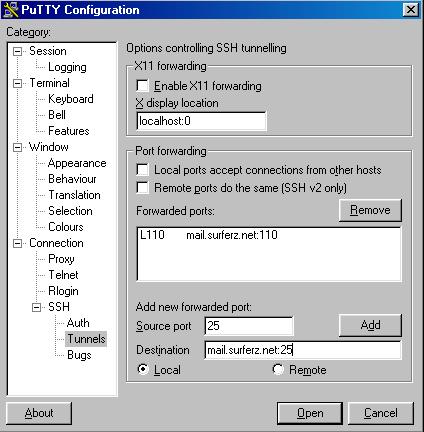Click the X display location field
424x432 pixels.
click(x=201, y=121)
